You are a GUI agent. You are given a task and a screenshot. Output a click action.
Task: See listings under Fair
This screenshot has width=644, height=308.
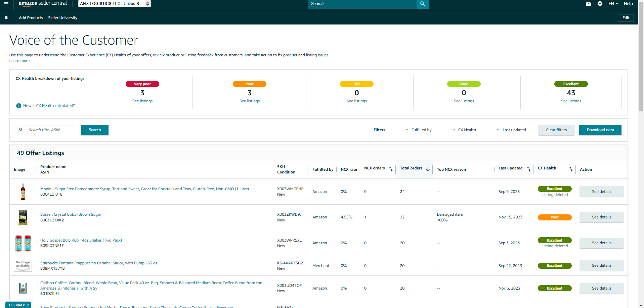click(357, 101)
